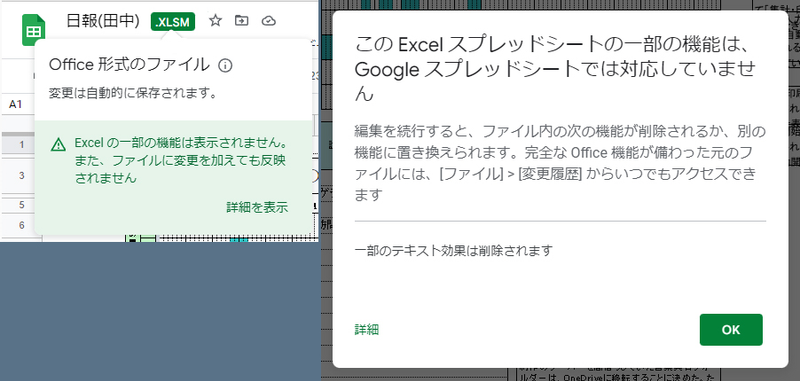Image resolution: width=800 pixels, height=381 pixels.
Task: Click the text 一部のテキスト効果は削除されます
Action: [x=454, y=251]
